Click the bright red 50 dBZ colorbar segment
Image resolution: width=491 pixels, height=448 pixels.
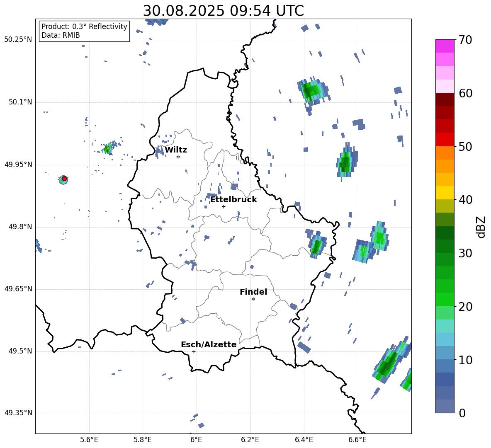[445, 140]
